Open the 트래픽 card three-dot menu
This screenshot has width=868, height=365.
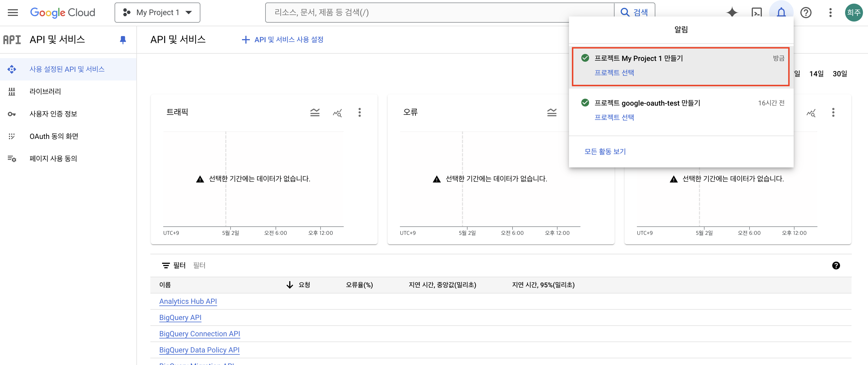coord(360,112)
